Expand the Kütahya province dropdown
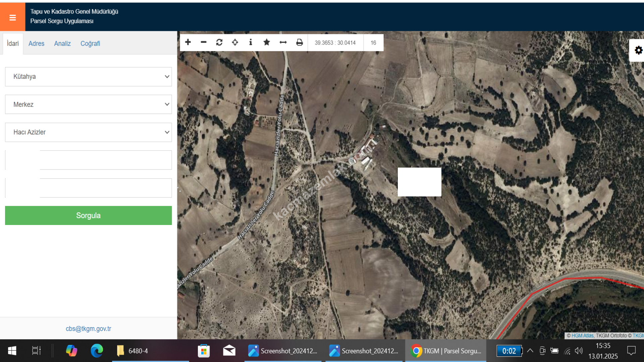This screenshot has height=362, width=644. click(x=89, y=77)
